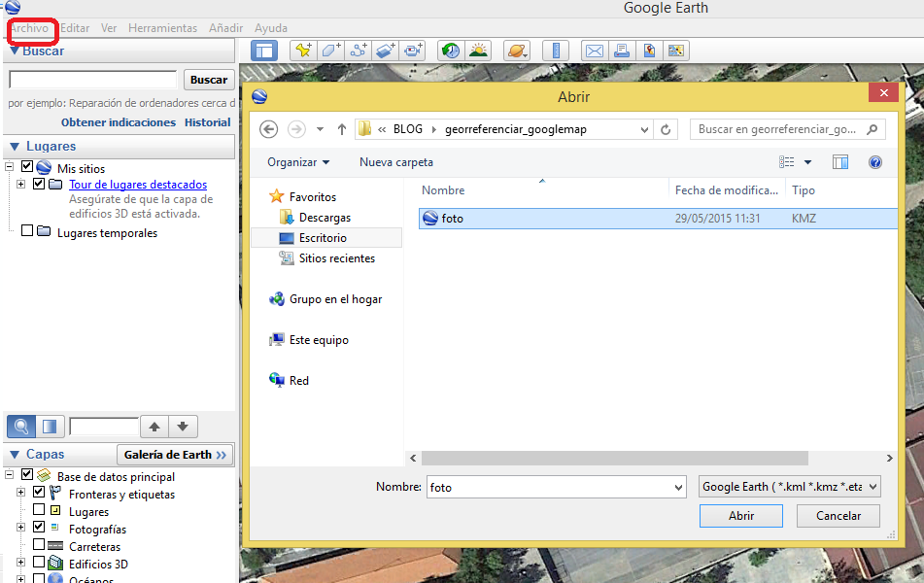Show historical imagery with the clock icon

[451, 51]
